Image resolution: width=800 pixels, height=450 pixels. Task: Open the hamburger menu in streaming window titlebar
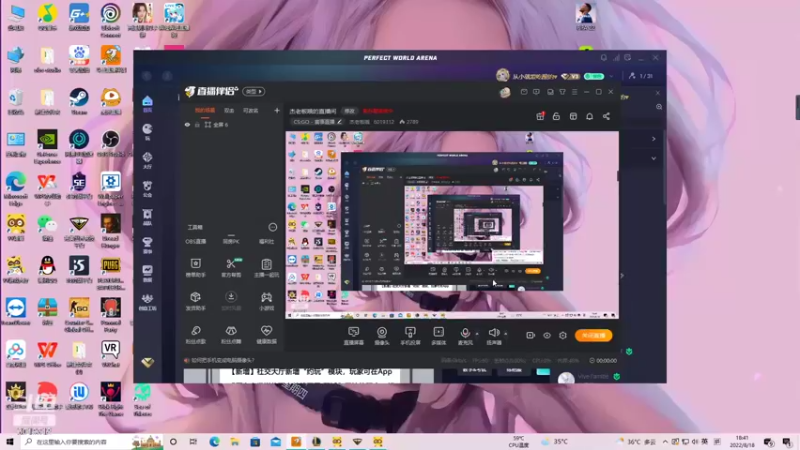[x=574, y=92]
